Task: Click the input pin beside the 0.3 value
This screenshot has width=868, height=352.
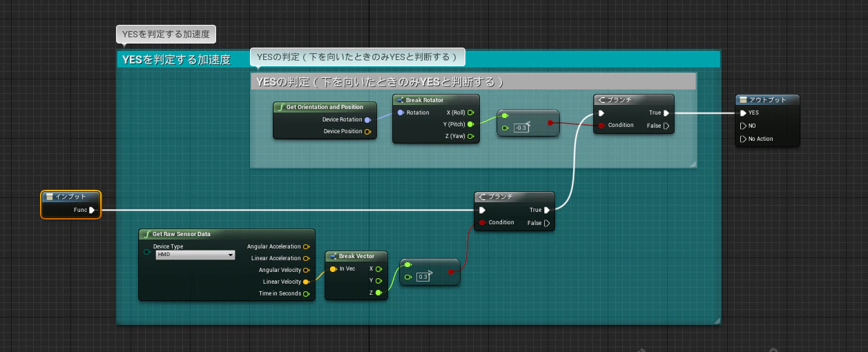Action: point(408,277)
